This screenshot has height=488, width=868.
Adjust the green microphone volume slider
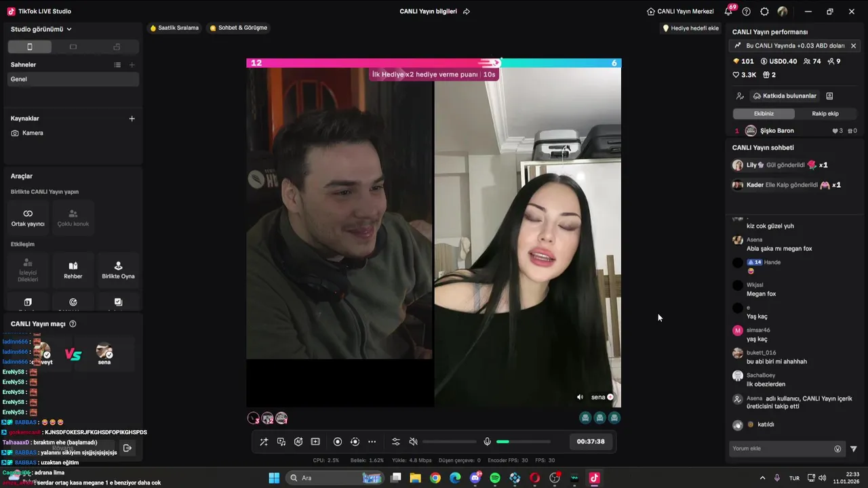(524, 442)
